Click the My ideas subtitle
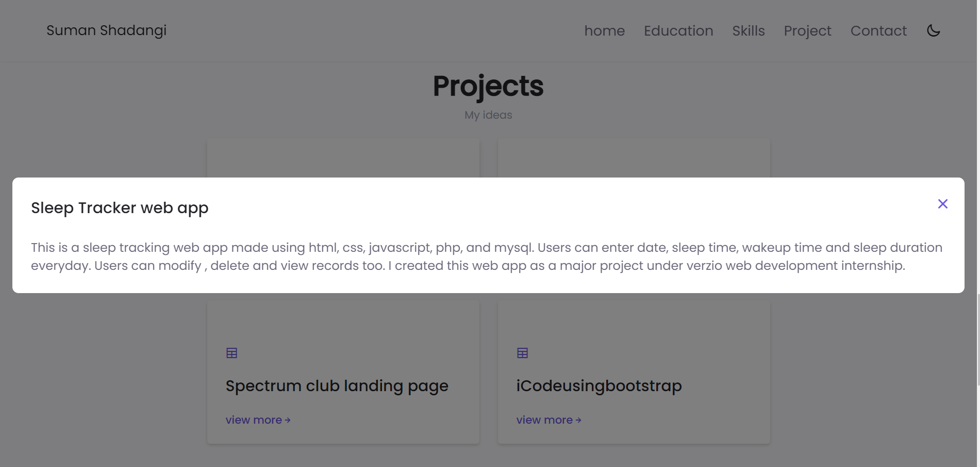The image size is (980, 467). tap(488, 115)
